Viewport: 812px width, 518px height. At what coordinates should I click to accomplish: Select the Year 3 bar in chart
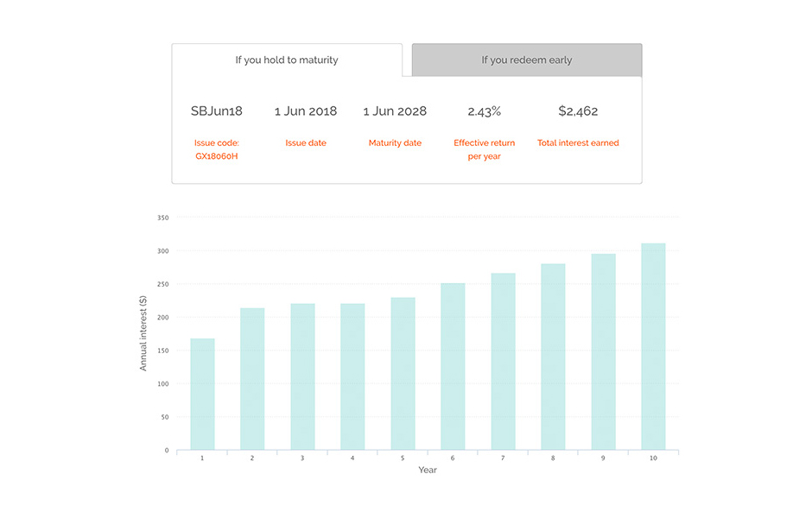point(302,376)
